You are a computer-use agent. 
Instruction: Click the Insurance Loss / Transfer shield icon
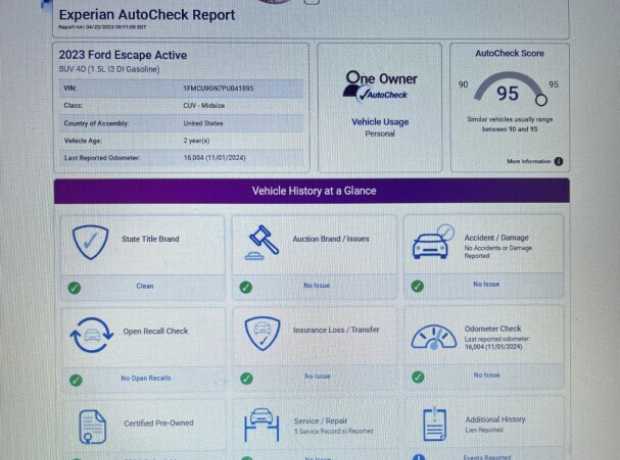[262, 333]
